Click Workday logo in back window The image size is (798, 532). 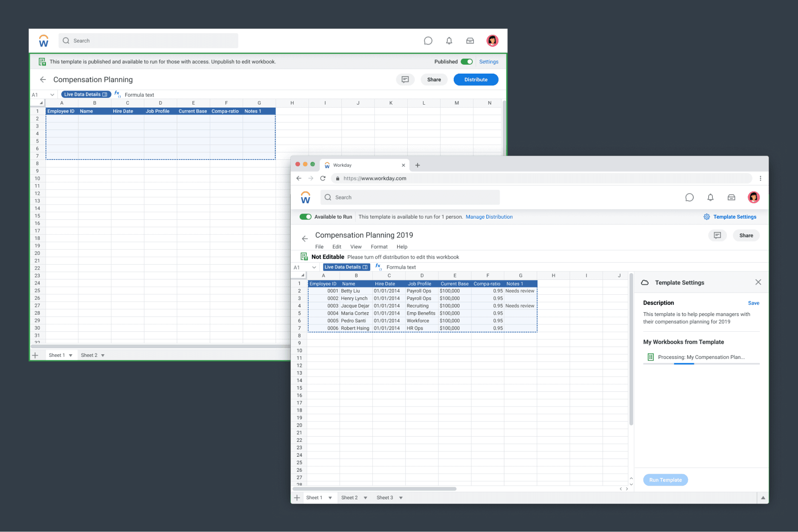pos(43,41)
